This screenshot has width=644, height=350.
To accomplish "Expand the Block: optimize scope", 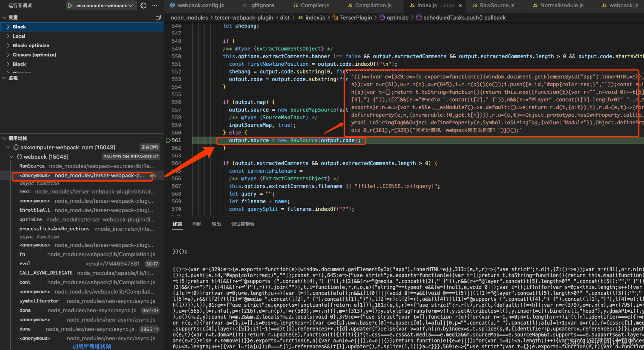I will point(82,45).
